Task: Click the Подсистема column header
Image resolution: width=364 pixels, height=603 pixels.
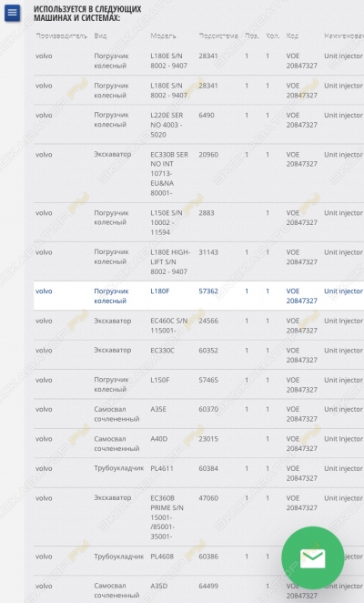Action: tap(218, 36)
